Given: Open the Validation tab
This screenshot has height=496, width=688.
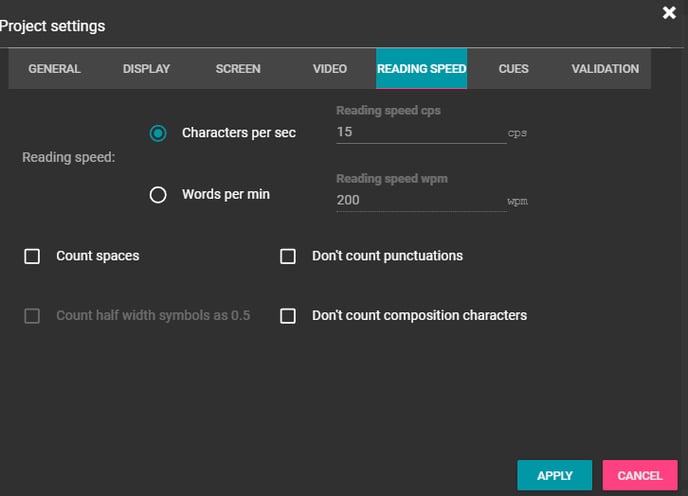Looking at the screenshot, I should click(x=605, y=69).
